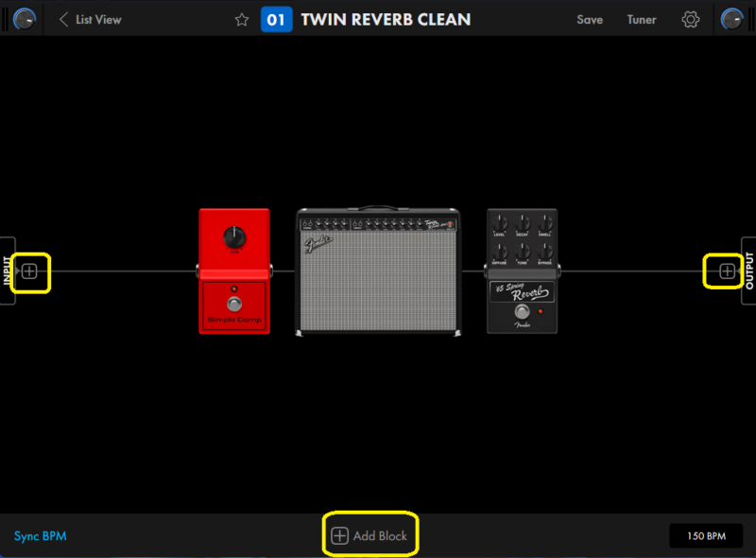Expand the OUTPUT side panel
The width and height of the screenshot is (756, 558).
click(749, 271)
